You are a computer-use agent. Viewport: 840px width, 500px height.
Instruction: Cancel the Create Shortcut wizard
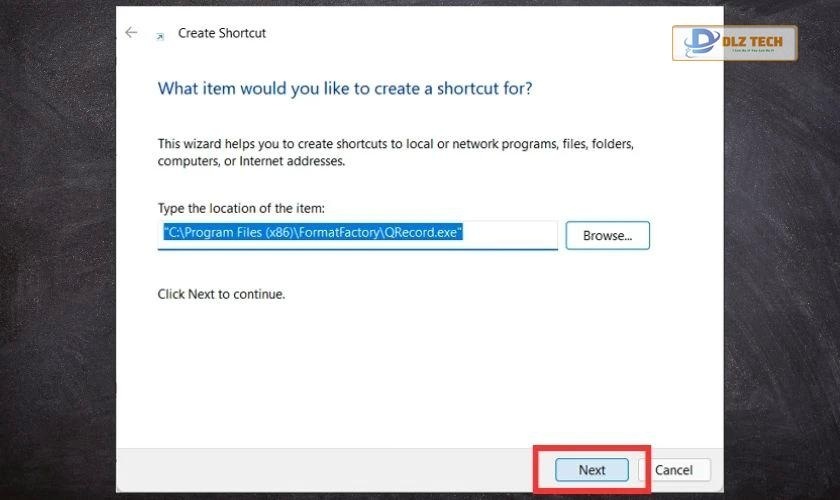[673, 470]
